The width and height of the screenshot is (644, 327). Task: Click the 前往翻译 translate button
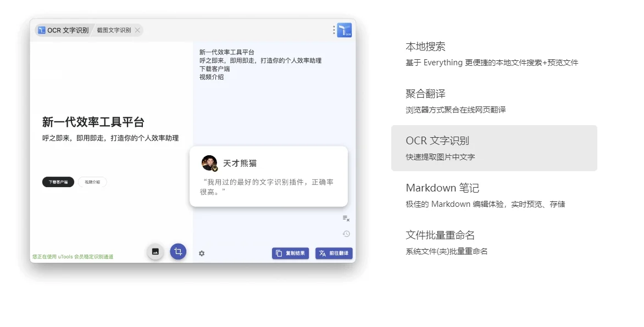pos(334,253)
